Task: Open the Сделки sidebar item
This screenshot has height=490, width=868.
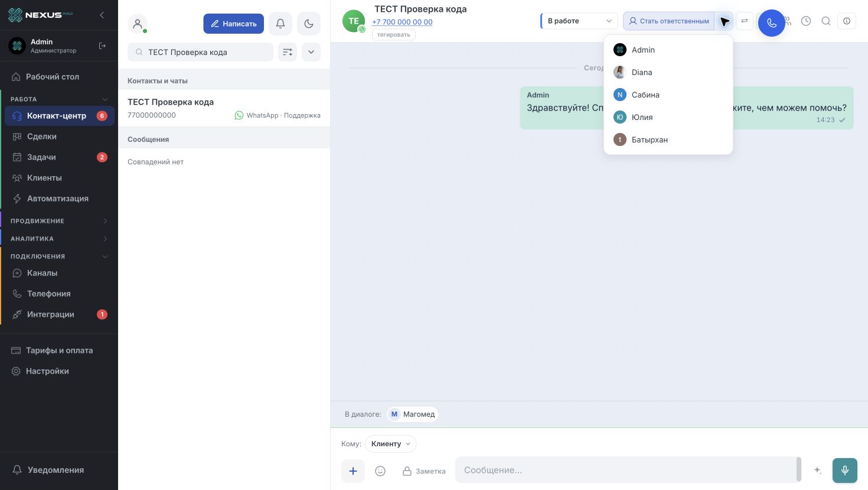Action: tap(59, 137)
